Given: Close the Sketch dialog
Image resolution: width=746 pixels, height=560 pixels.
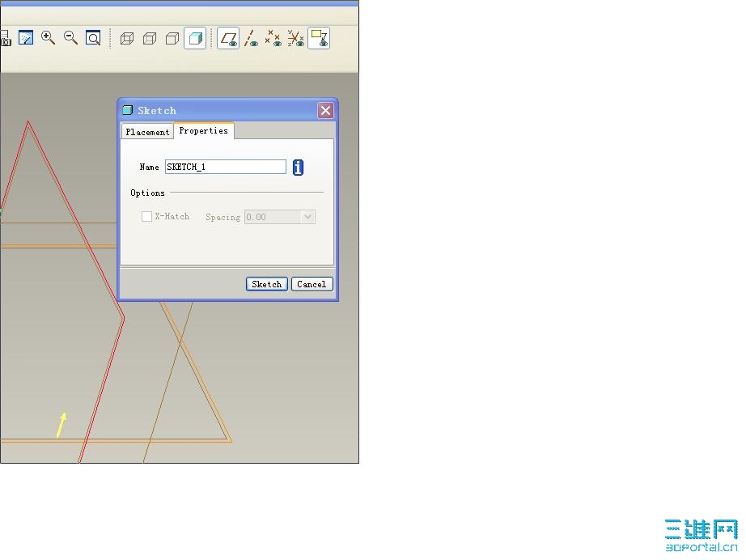Looking at the screenshot, I should pyautogui.click(x=325, y=110).
